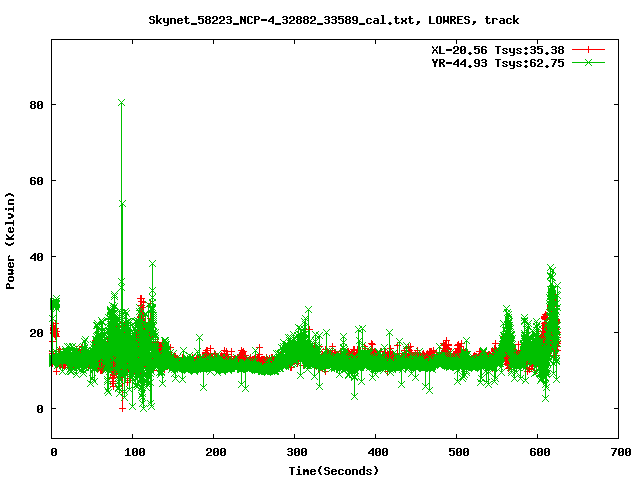Click the Time(Seconds) x-axis label
This screenshot has width=640, height=480.
click(x=333, y=471)
